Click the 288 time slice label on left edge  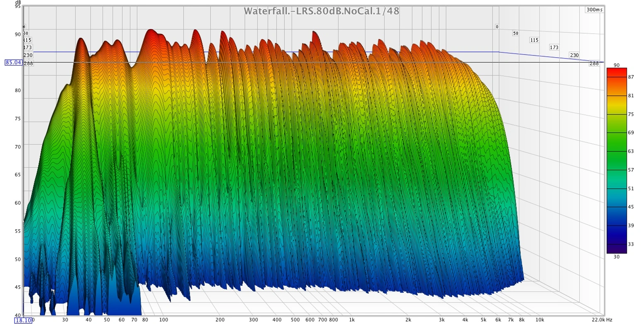click(x=28, y=63)
